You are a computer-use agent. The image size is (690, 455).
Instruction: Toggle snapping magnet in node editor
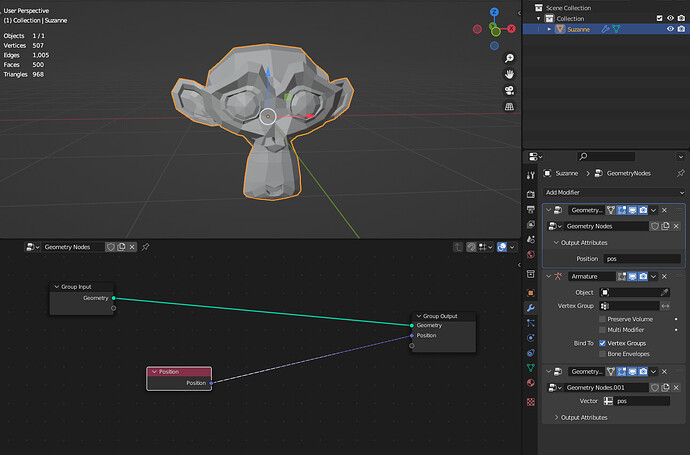pyautogui.click(x=471, y=247)
